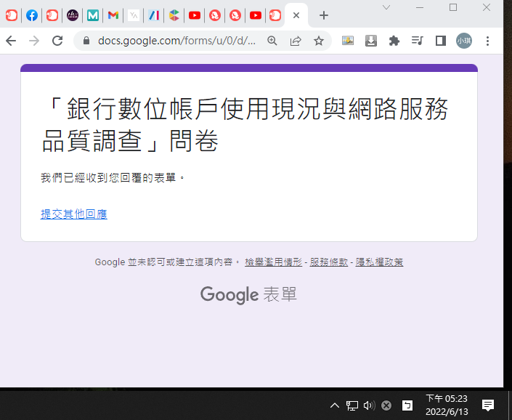This screenshot has width=512, height=420.
Task: Open the blue and red striped favicon tab
Action: (x=154, y=15)
